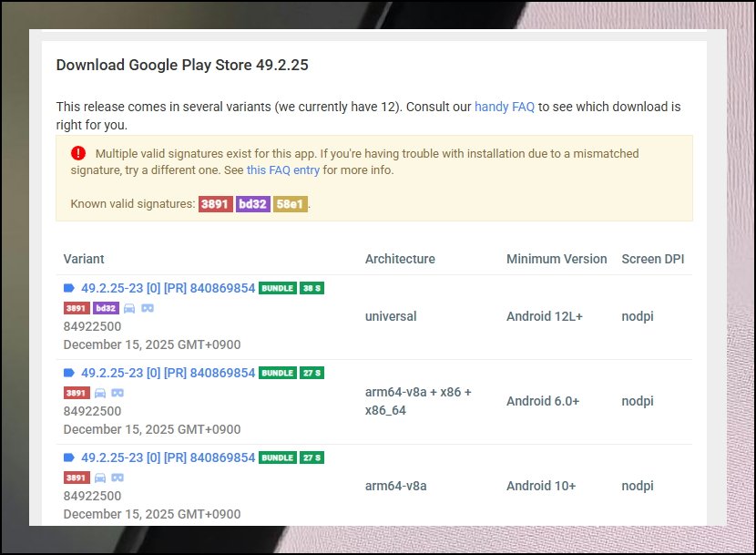Click the red warning exclamation icon
The height and width of the screenshot is (555, 756).
pos(78,153)
